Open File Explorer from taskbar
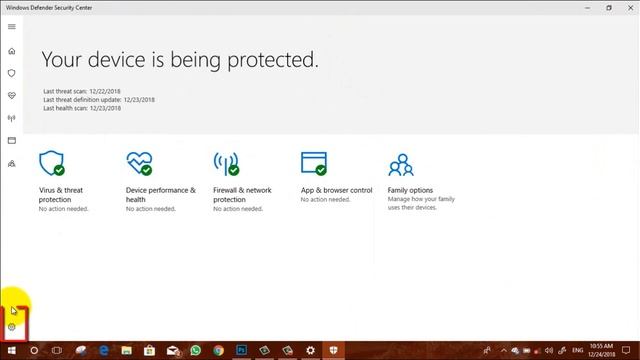 127,351
